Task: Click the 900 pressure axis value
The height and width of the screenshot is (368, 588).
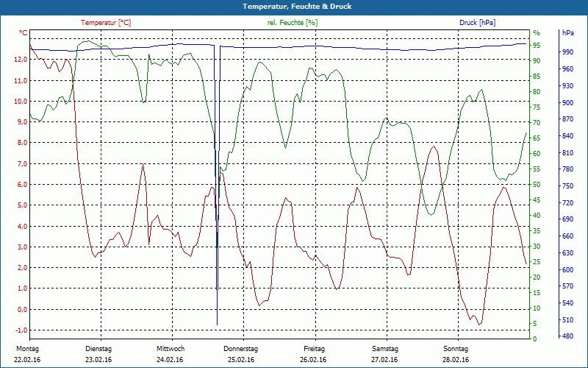Action: pos(568,102)
